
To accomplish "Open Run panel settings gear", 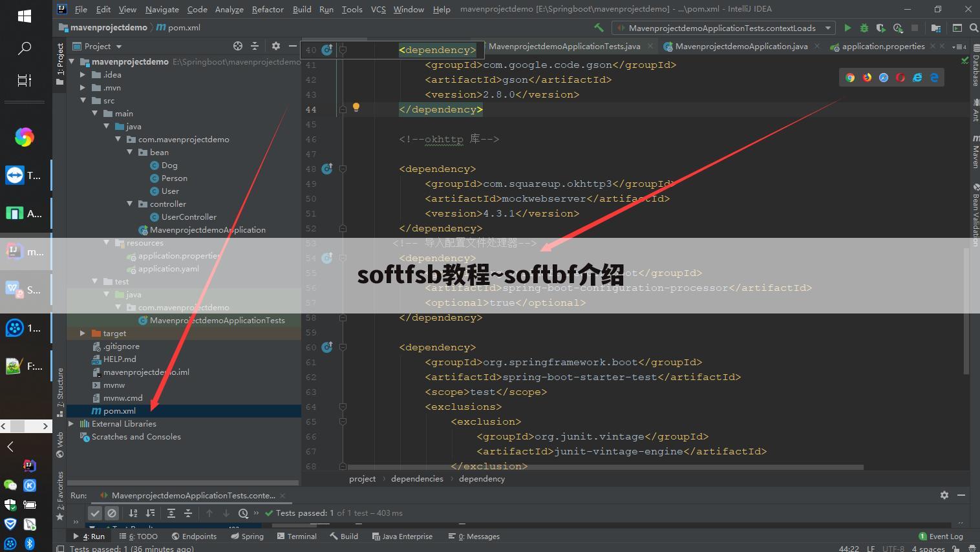I will [x=944, y=495].
